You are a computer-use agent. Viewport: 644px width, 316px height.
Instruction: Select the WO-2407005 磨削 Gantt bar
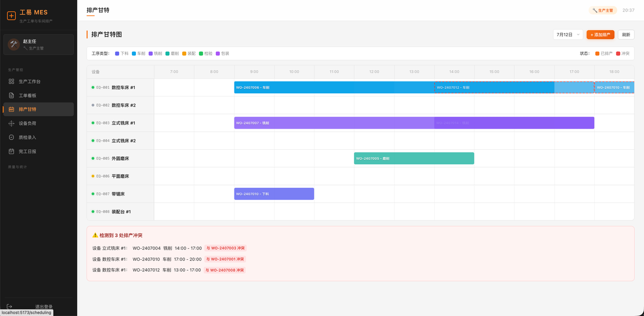(414, 158)
